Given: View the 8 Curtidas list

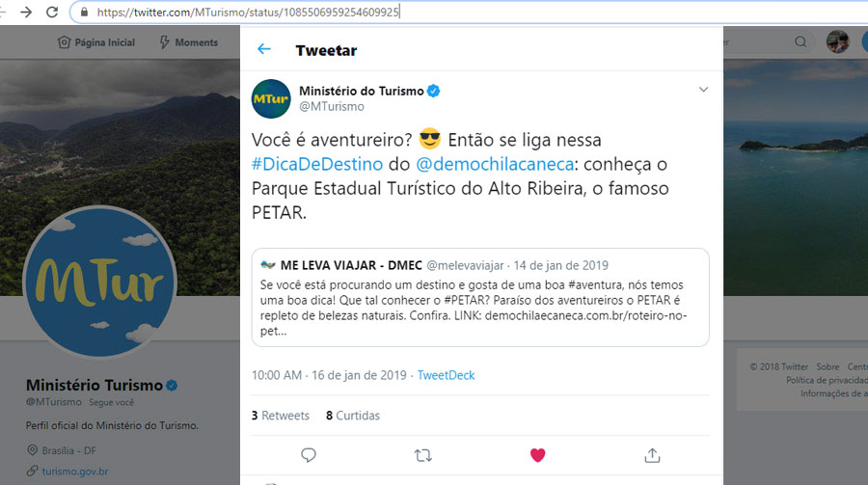Looking at the screenshot, I should [353, 416].
